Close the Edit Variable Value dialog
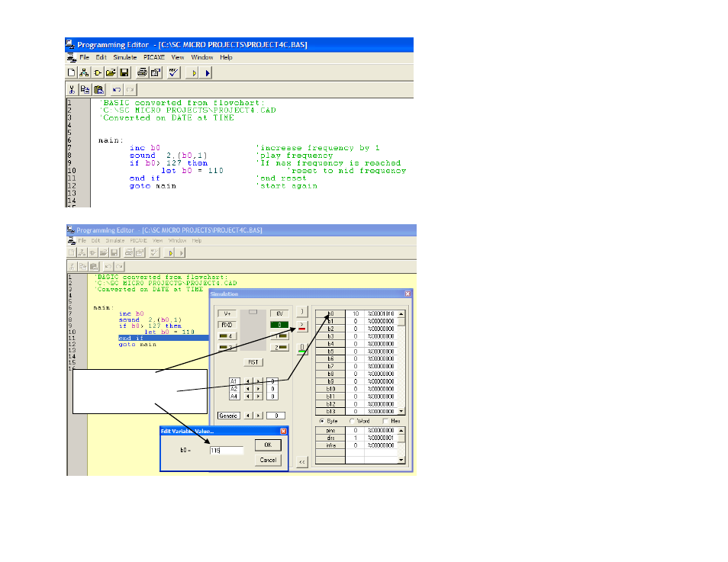Screen dimensions: 728x562 (283, 431)
